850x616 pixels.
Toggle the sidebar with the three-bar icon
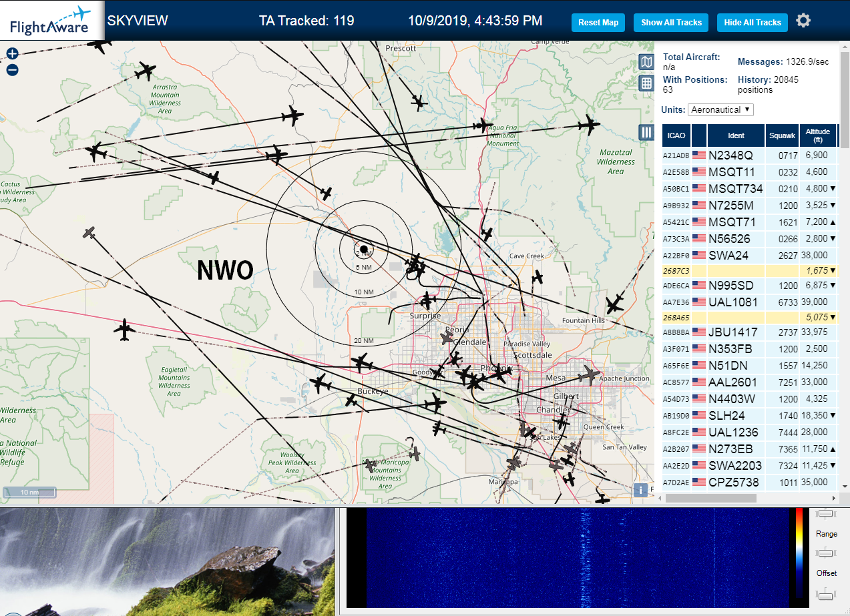(646, 132)
